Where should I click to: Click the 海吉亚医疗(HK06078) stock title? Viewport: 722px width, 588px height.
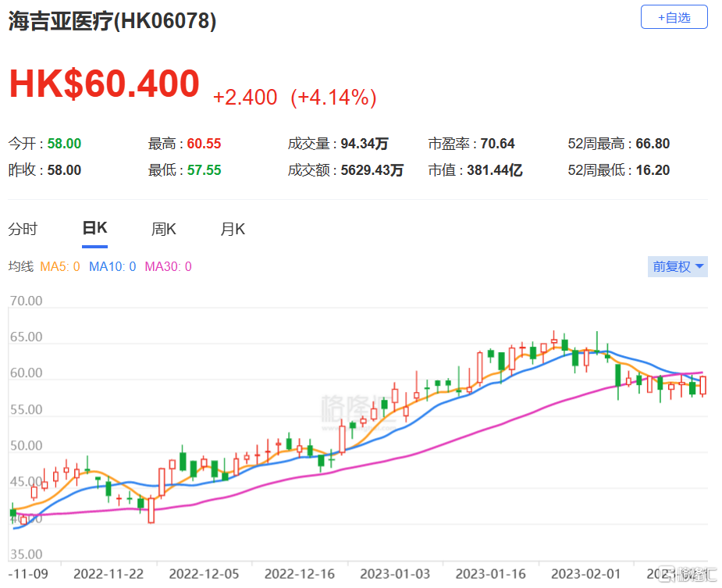click(112, 21)
